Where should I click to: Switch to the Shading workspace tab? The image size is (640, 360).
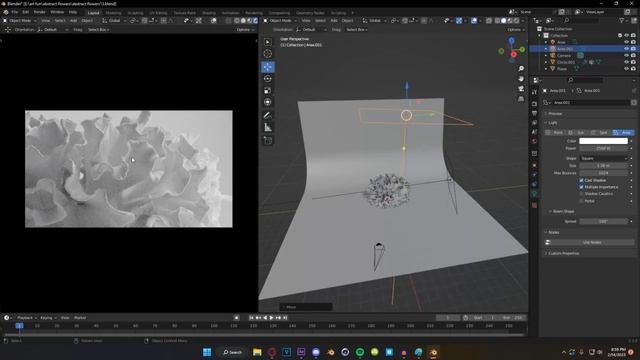click(x=209, y=13)
